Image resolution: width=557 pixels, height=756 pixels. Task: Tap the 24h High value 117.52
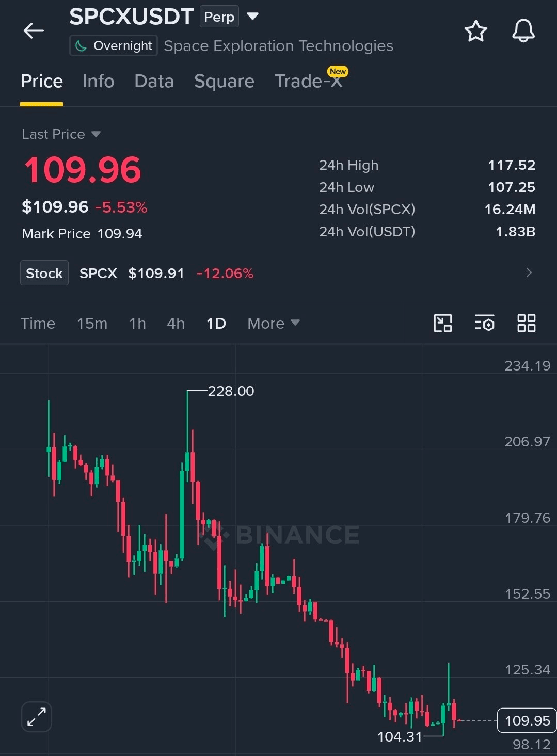[512, 165]
